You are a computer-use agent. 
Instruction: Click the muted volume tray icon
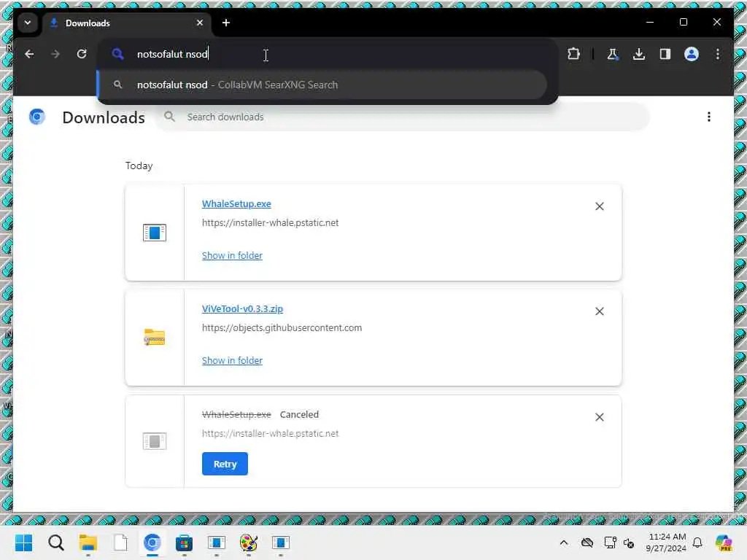pyautogui.click(x=629, y=543)
